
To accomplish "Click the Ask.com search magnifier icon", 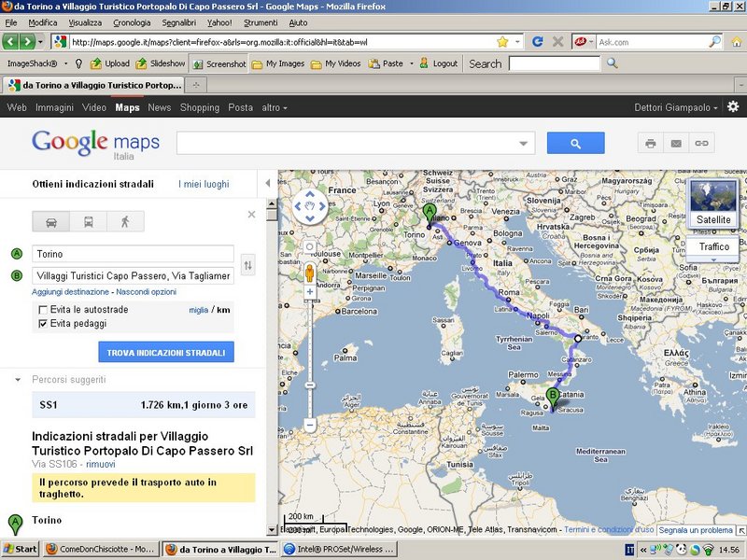I will pos(714,41).
